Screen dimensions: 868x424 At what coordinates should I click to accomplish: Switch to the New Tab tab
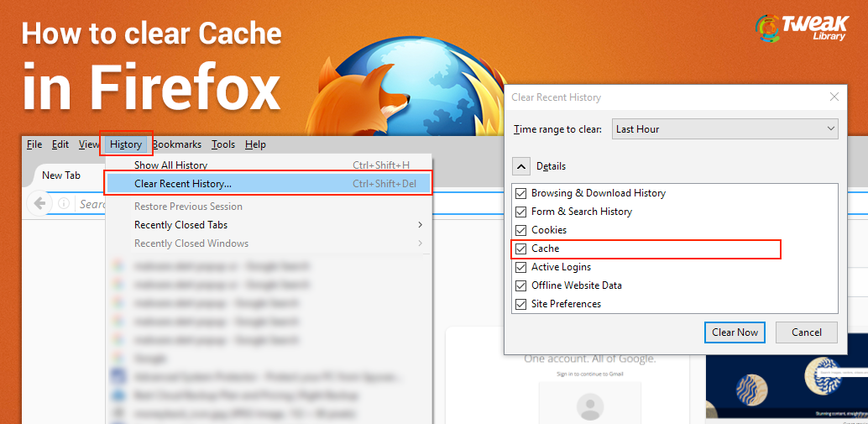click(x=61, y=175)
